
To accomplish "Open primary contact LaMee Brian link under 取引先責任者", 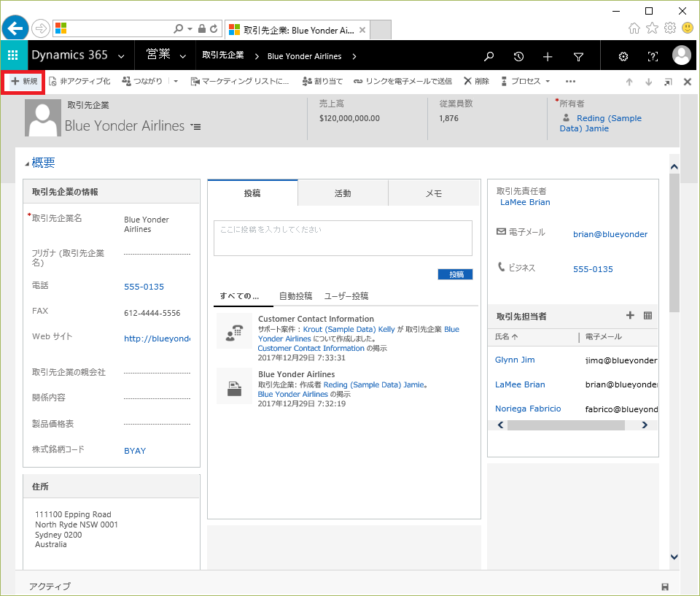I will [525, 202].
